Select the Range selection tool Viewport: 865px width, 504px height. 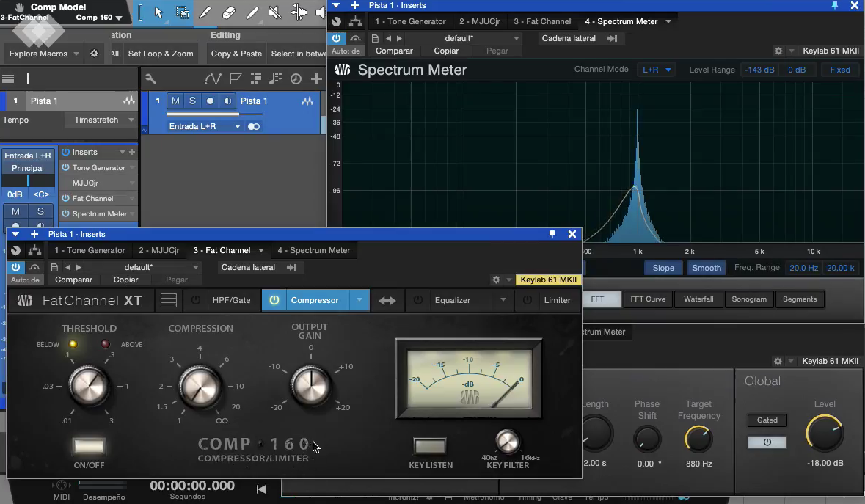[182, 12]
